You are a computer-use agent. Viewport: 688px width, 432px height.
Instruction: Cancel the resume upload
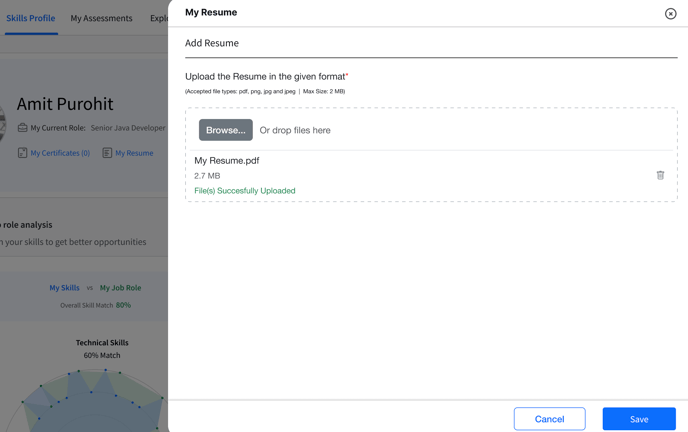[549, 419]
